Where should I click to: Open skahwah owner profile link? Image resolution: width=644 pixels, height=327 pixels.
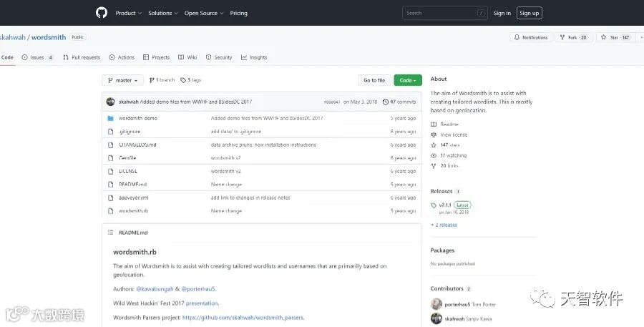coord(13,37)
